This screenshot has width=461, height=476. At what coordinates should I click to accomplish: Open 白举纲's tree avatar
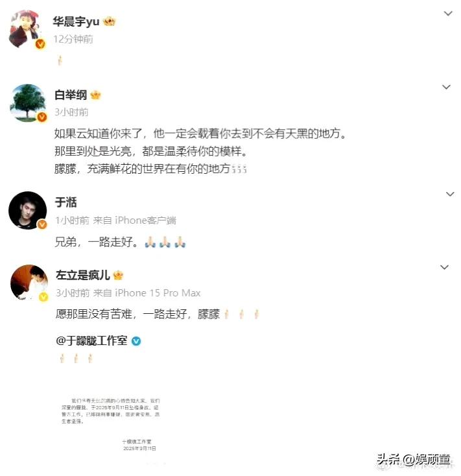28,103
